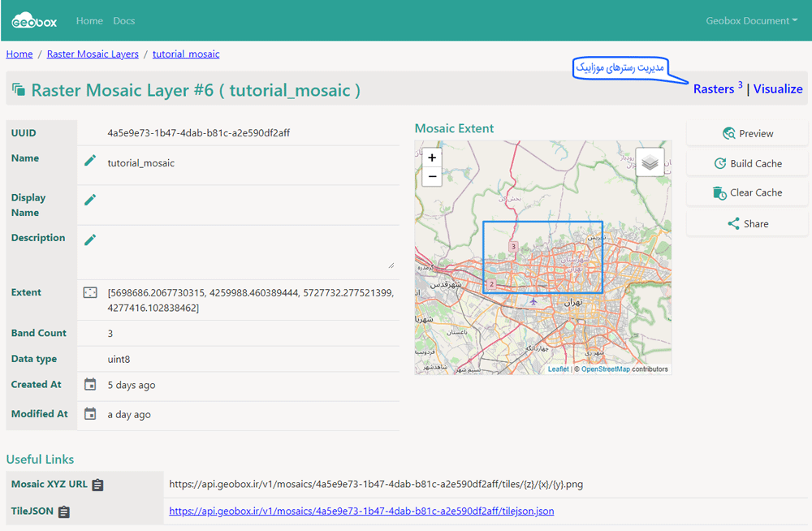This screenshot has width=812, height=531.
Task: Click the pencil icon beside Name
Action: click(90, 161)
